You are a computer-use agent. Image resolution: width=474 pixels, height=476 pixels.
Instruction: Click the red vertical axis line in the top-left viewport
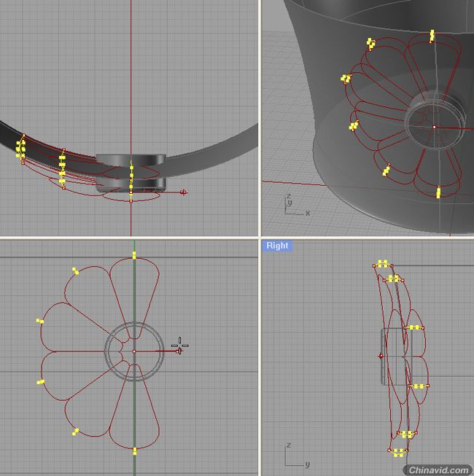coord(131,76)
